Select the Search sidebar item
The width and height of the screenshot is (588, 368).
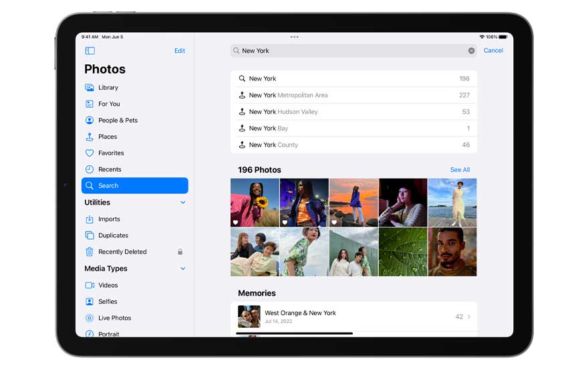(134, 186)
